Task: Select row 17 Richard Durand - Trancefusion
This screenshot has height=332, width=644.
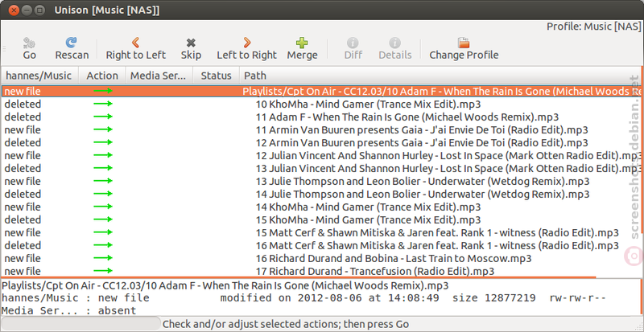Action: 320,271
